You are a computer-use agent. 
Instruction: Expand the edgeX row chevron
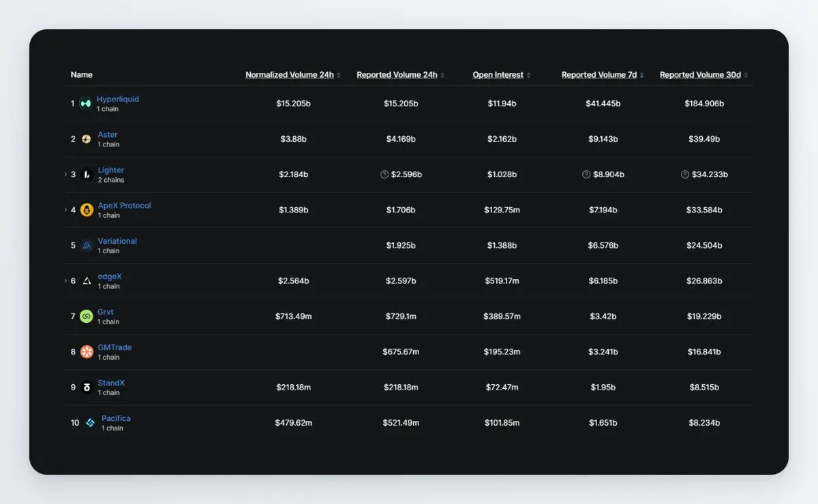[x=66, y=281]
